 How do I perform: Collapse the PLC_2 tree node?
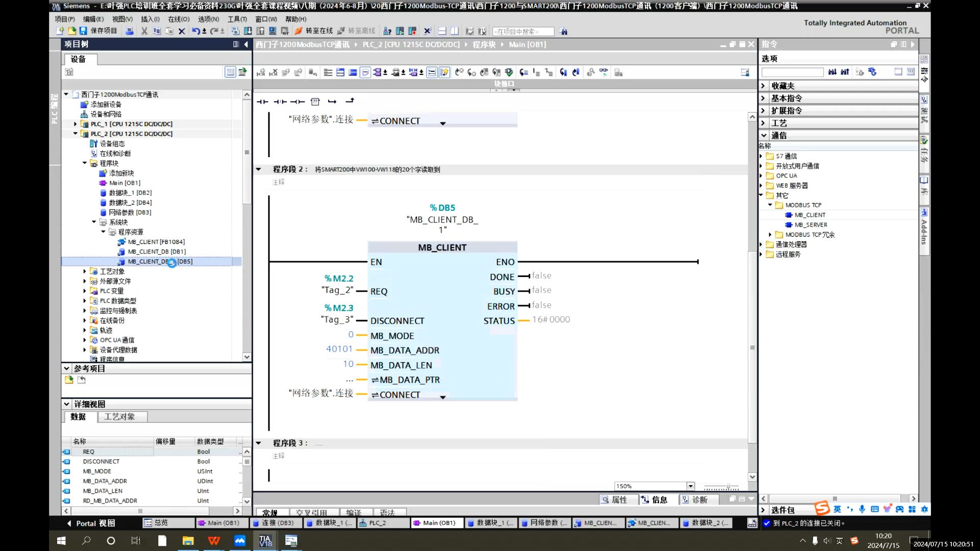tap(75, 134)
